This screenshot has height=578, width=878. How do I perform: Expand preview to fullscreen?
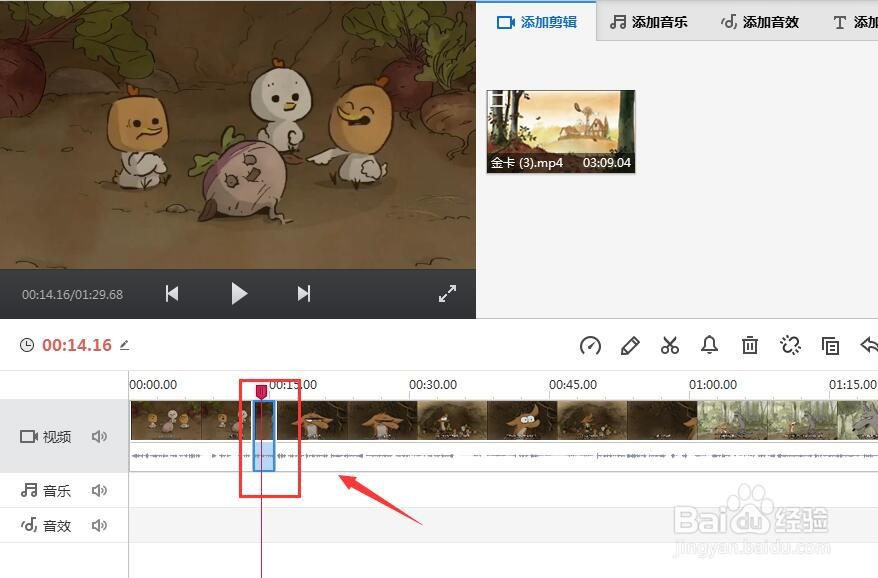[447, 293]
